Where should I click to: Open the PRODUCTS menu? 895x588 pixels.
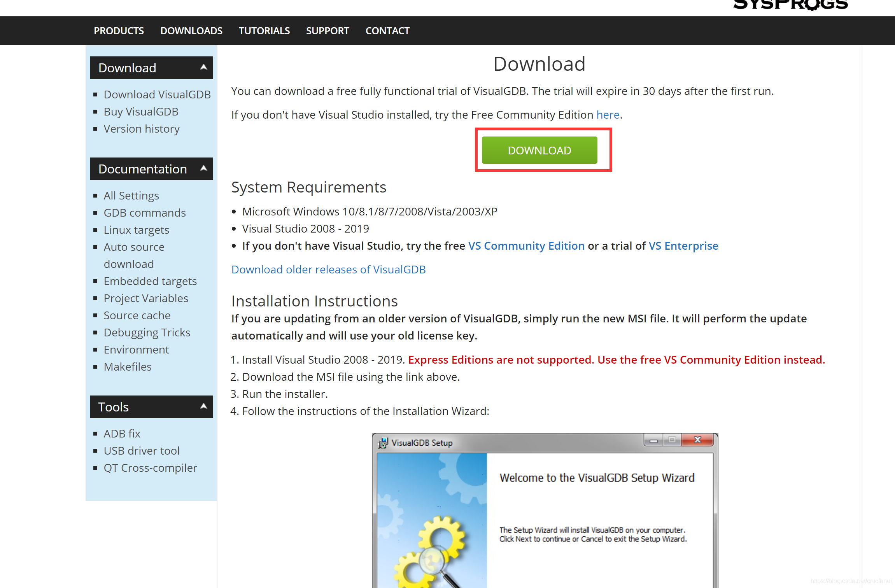pos(119,30)
